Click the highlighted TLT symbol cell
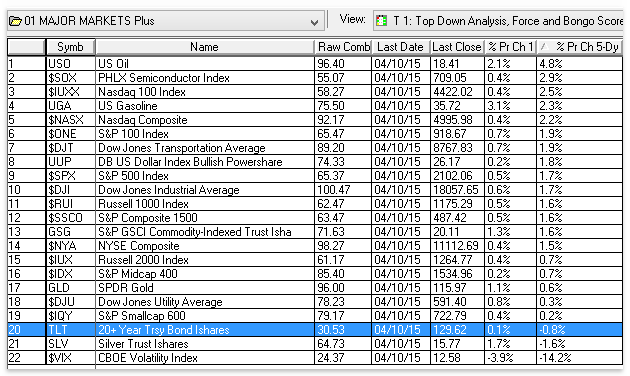Viewport: 630px width, 376px height. click(x=71, y=330)
